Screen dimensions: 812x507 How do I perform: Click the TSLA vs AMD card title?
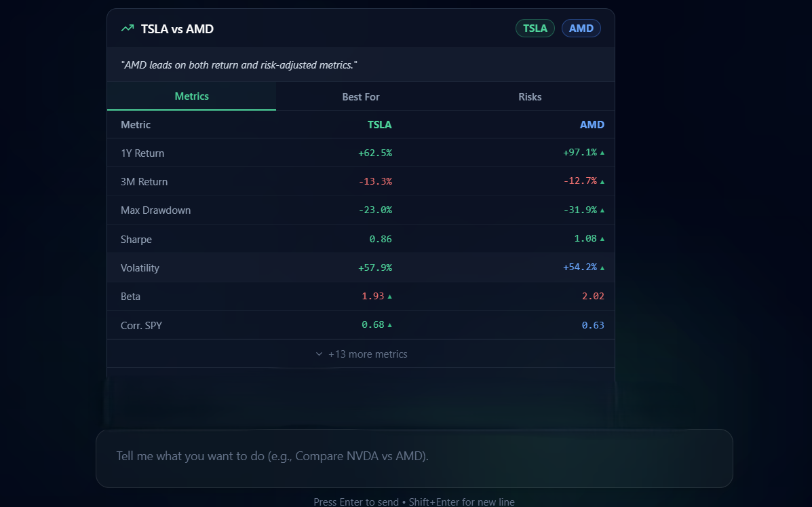coord(177,29)
